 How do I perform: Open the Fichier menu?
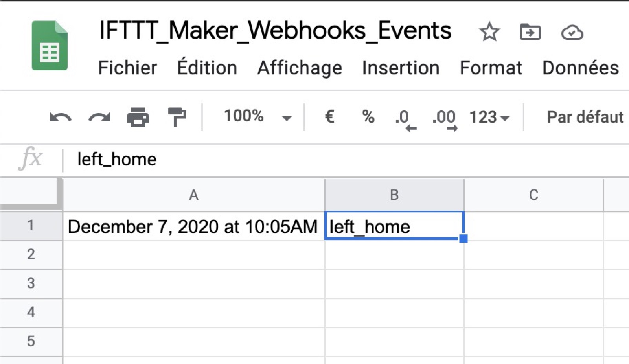[x=128, y=68]
